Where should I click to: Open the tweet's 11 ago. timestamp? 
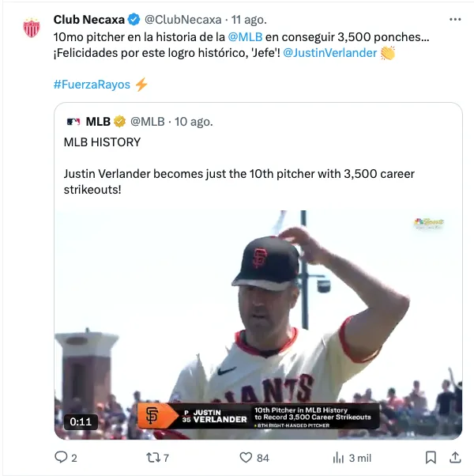tap(249, 19)
